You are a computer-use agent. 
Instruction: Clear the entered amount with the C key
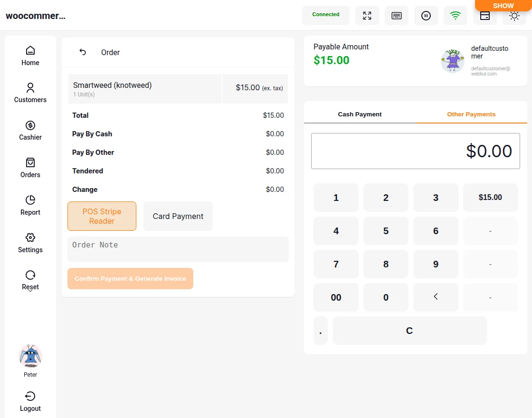[409, 330]
